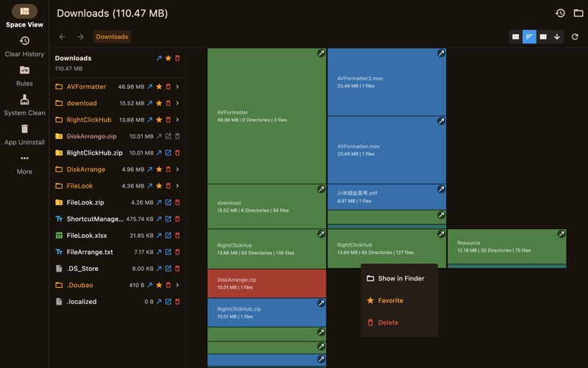Screen dimensions: 588x368
Task: Toggle favorite star on DiskArrange folder row
Action: 159,169
